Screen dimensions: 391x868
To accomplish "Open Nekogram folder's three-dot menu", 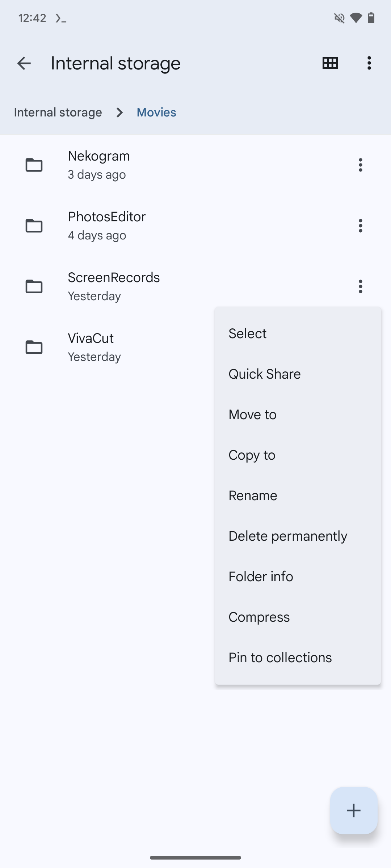I will pyautogui.click(x=360, y=165).
